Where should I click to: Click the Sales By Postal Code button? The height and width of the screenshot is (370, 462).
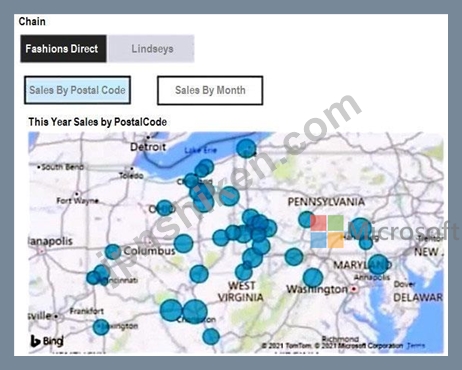(x=77, y=90)
